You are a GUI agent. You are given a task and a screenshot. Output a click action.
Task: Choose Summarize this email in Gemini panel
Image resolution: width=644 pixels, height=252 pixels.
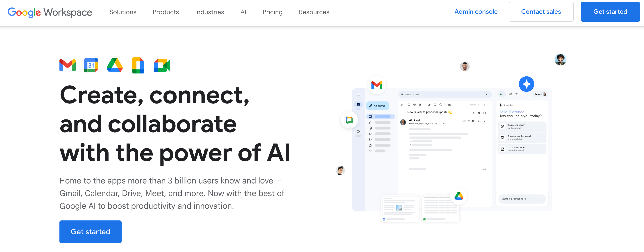[522, 138]
